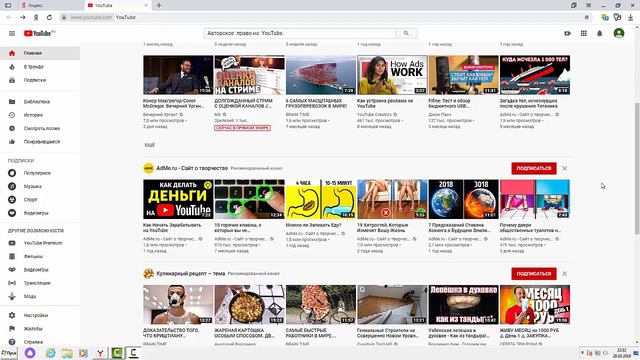Viewport: 640px width, 360px height.
Task: Click the page vertical scrollbar
Action: point(637,168)
